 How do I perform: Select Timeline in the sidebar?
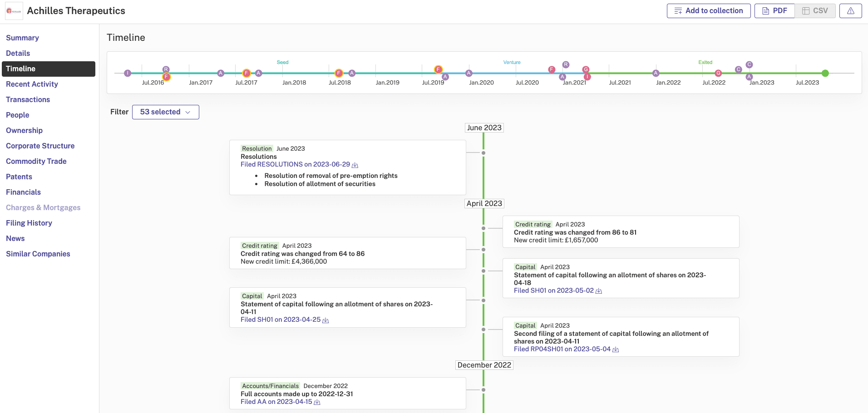click(x=49, y=69)
